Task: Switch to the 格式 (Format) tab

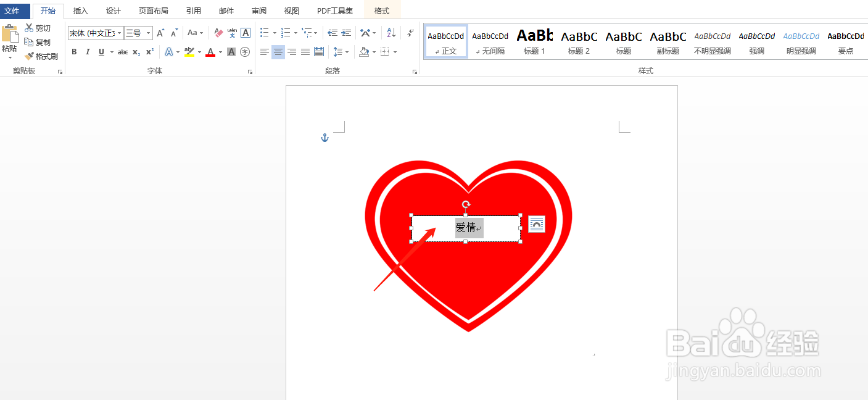Action: tap(382, 11)
